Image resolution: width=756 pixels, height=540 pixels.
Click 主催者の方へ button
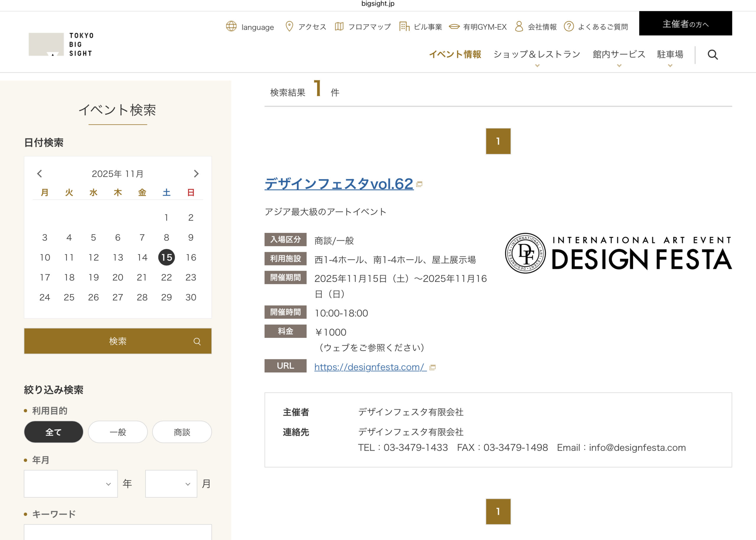[686, 23]
